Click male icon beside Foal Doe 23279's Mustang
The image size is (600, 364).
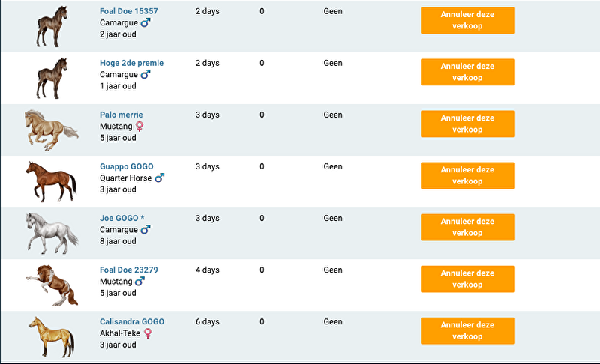click(139, 282)
